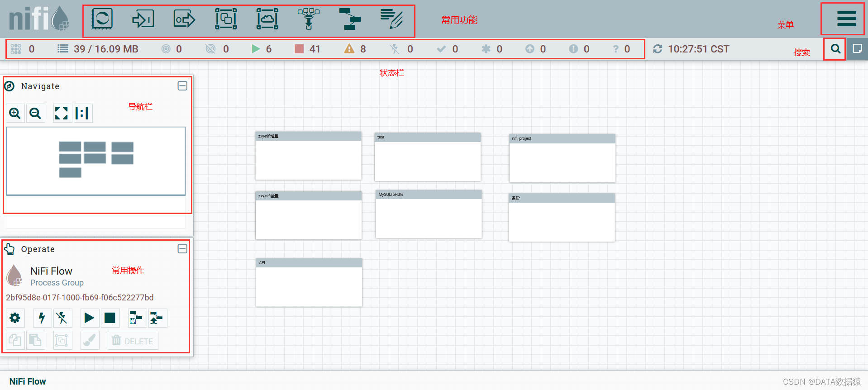The height and width of the screenshot is (390, 868).
Task: Select the API process group
Action: (309, 282)
